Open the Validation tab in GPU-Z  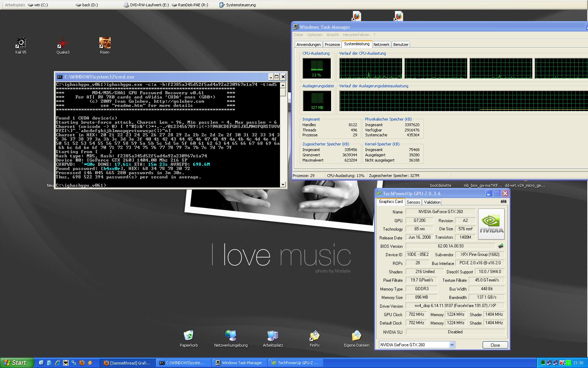[x=432, y=202]
